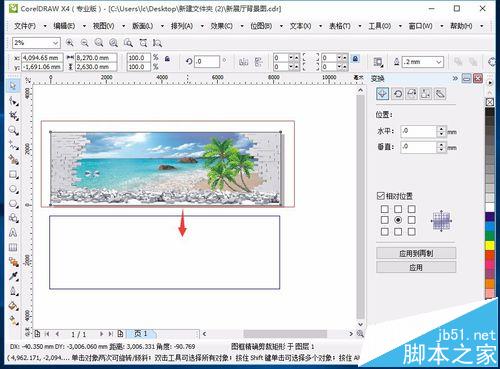
Task: Open the color palette flyout arrow
Action: (490, 82)
